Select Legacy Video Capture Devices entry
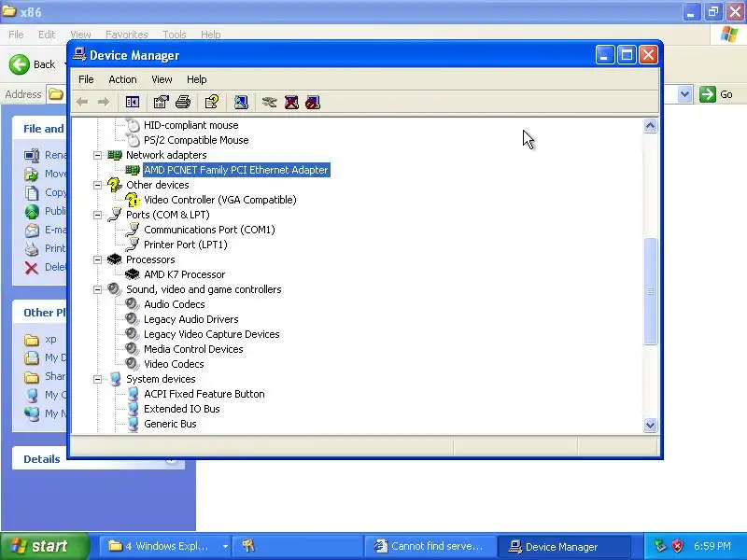 click(x=212, y=334)
